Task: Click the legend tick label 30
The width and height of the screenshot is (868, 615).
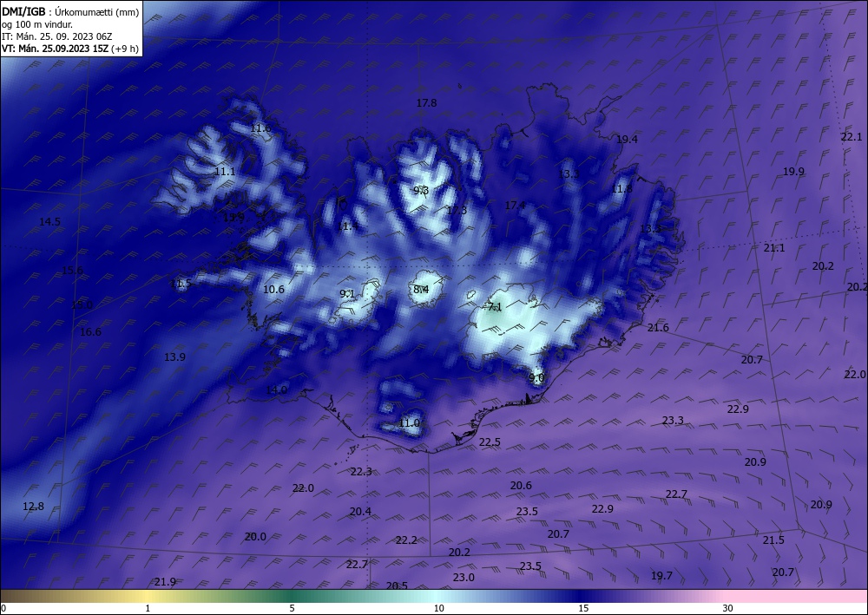Action: coord(728,608)
